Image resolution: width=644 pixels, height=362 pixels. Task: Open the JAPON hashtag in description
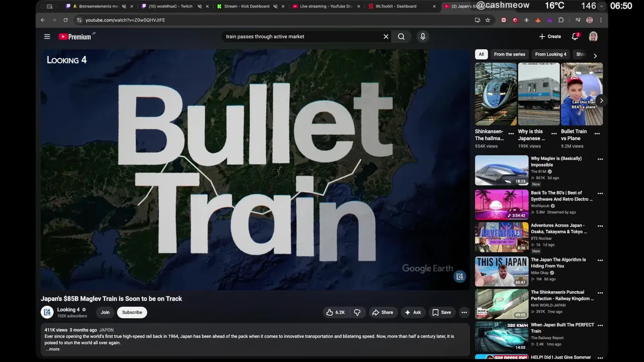point(106,330)
